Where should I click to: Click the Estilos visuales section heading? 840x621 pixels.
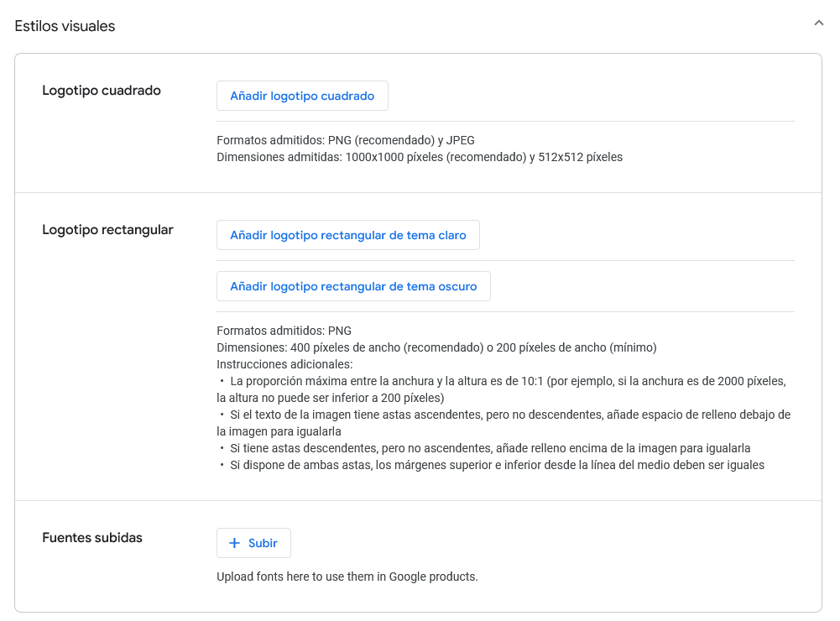click(x=65, y=26)
